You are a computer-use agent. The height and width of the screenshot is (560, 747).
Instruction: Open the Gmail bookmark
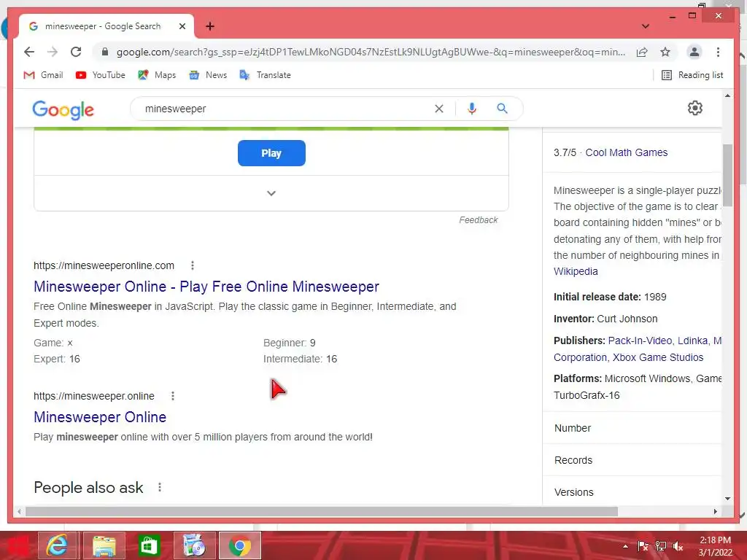43,75
